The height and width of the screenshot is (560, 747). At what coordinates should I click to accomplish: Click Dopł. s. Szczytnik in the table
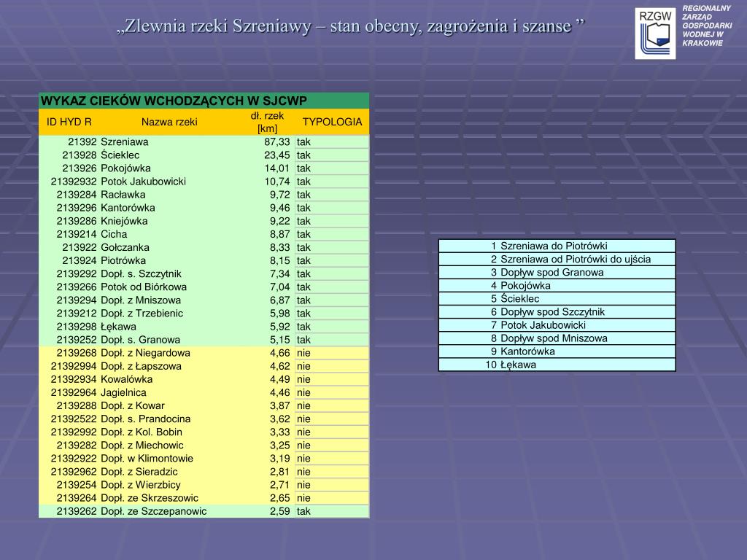click(141, 274)
